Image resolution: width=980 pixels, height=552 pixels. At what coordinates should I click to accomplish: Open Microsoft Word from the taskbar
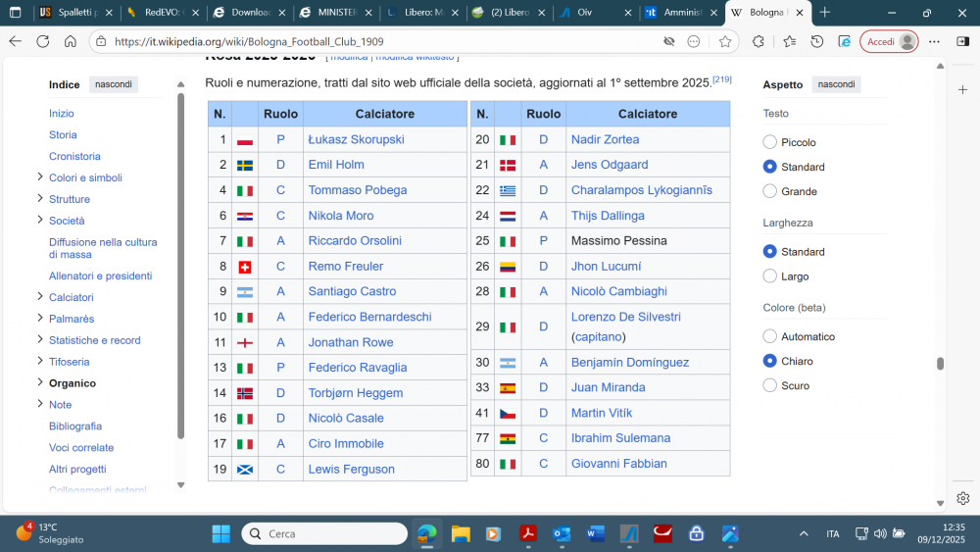pyautogui.click(x=596, y=533)
